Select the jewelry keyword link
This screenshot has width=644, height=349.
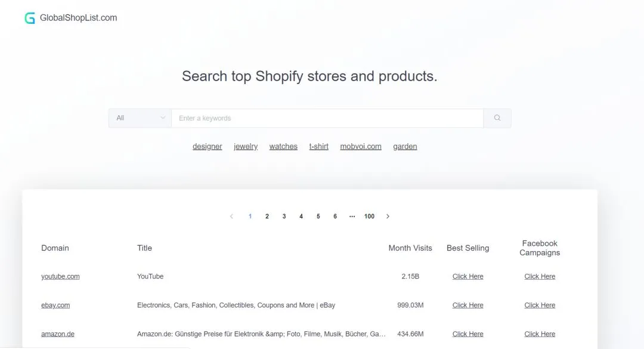(x=246, y=146)
